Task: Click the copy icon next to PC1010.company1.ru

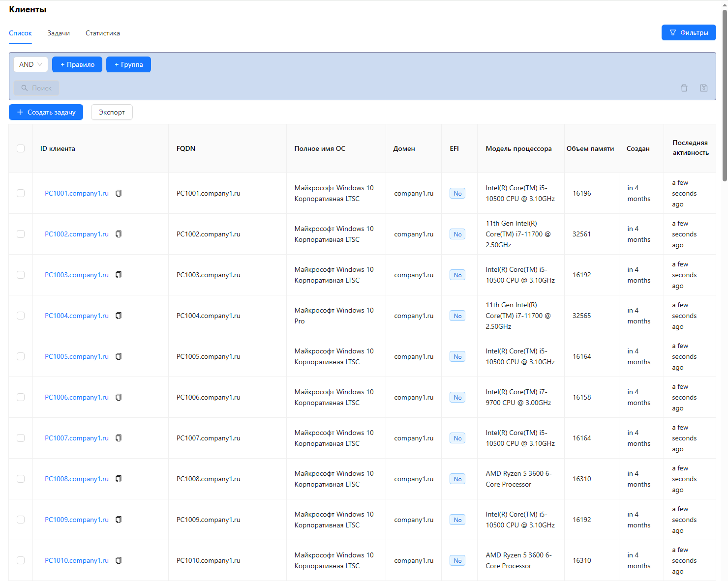Action: coord(119,560)
